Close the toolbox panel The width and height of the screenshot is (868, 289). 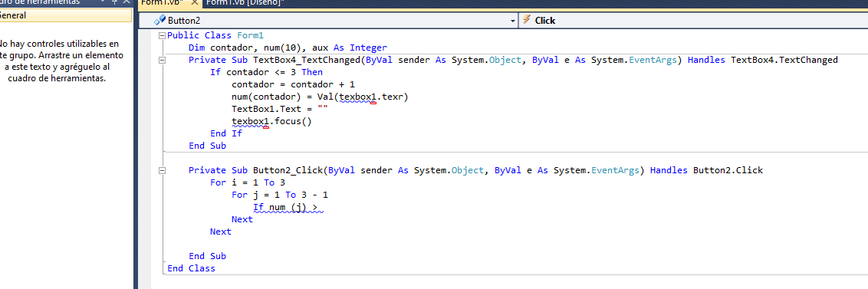127,2
